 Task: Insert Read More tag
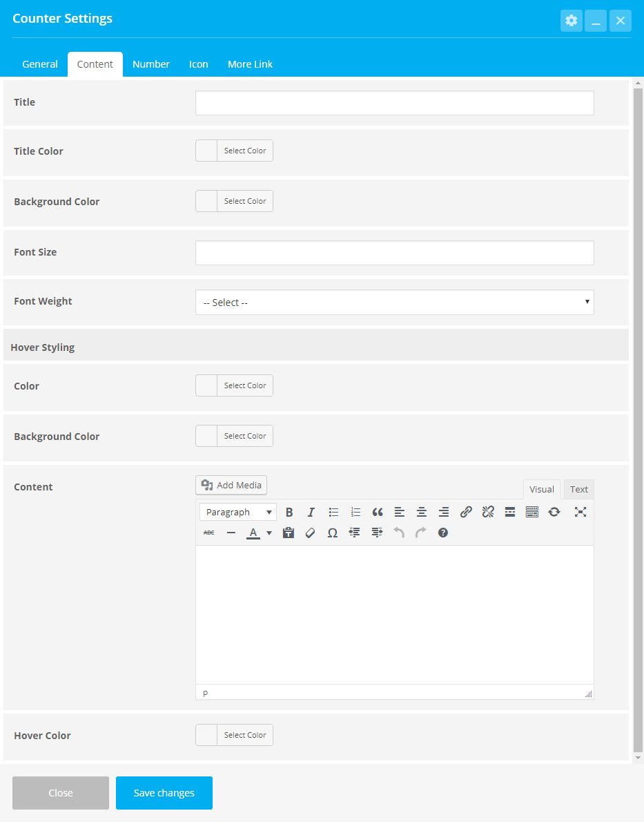(x=510, y=512)
